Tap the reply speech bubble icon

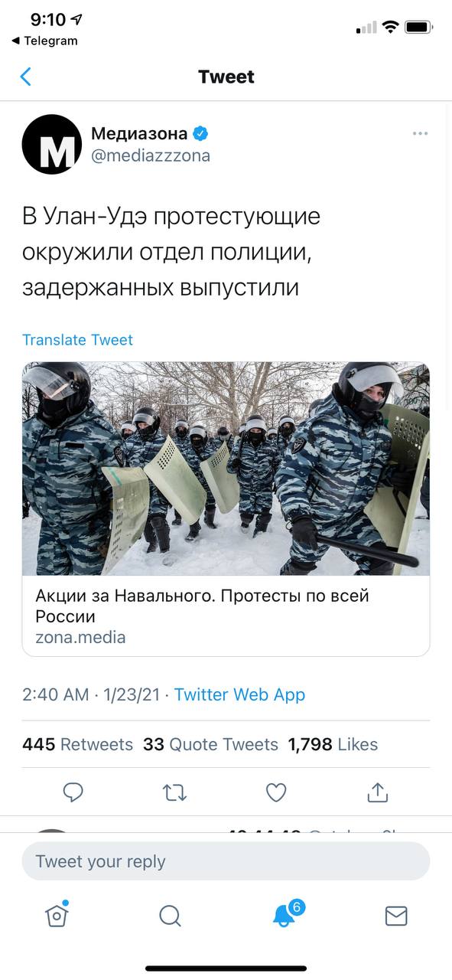point(73,792)
